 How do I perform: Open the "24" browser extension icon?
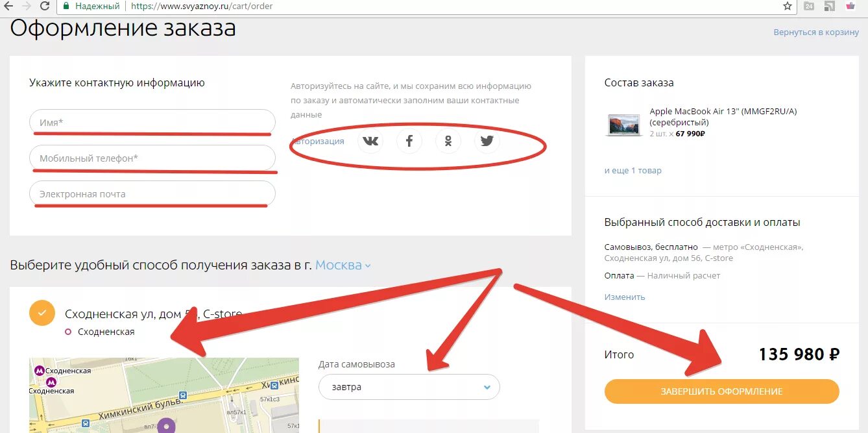tap(809, 6)
